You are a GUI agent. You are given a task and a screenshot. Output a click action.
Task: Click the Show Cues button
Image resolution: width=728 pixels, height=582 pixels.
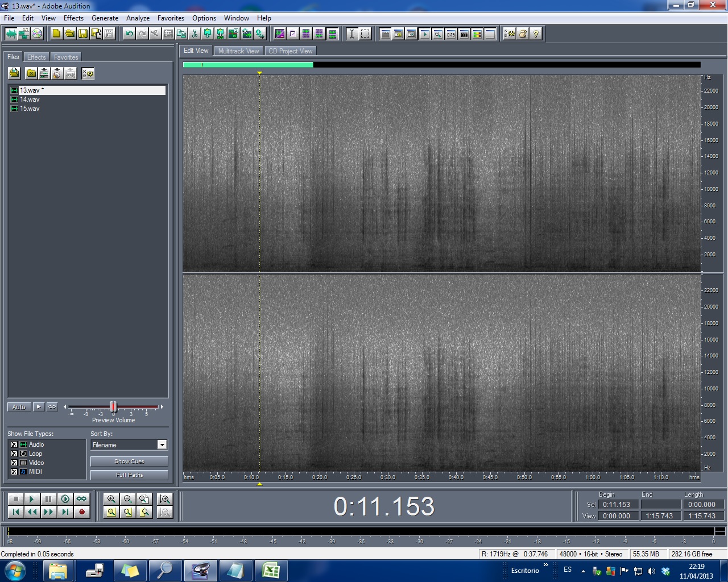click(129, 462)
